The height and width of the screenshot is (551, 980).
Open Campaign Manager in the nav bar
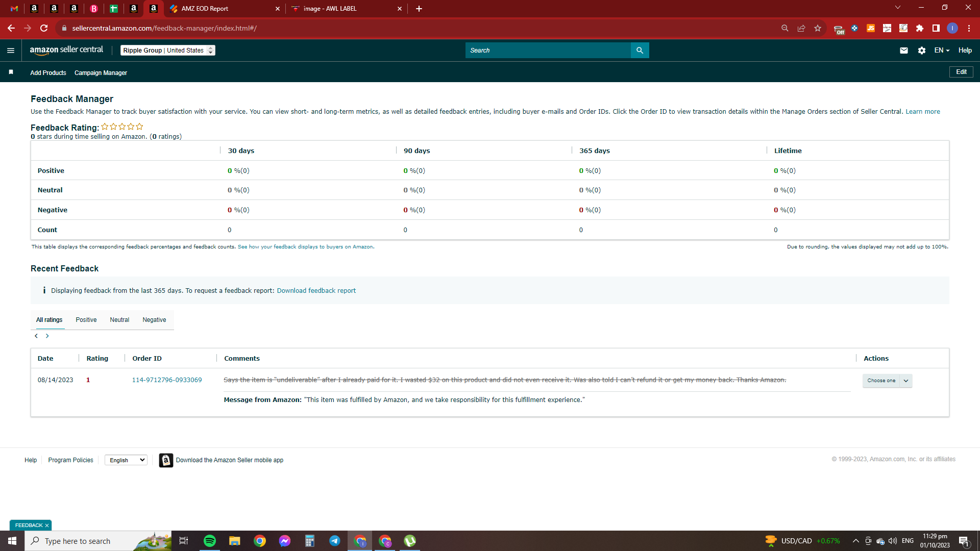[101, 73]
